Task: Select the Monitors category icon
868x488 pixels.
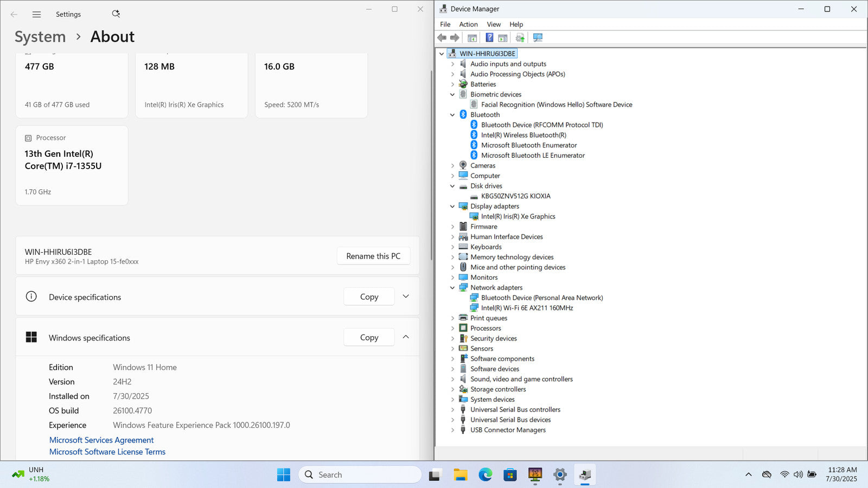Action: click(x=463, y=278)
